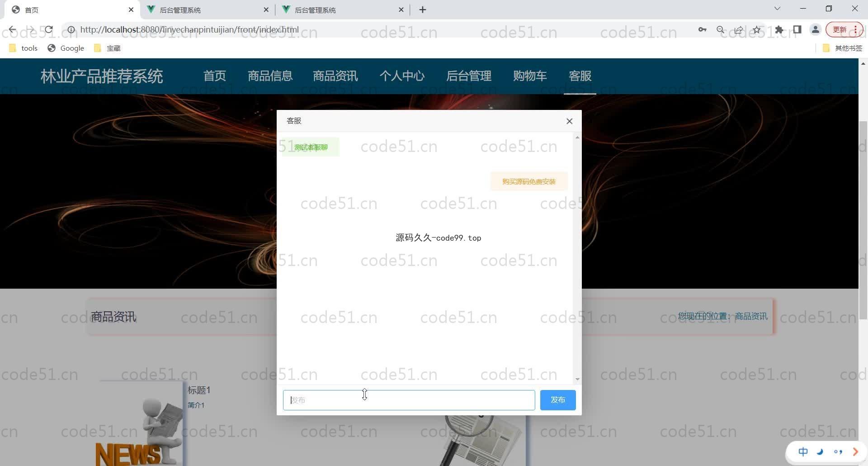
Task: Open the browser extensions puzzle icon
Action: click(779, 30)
